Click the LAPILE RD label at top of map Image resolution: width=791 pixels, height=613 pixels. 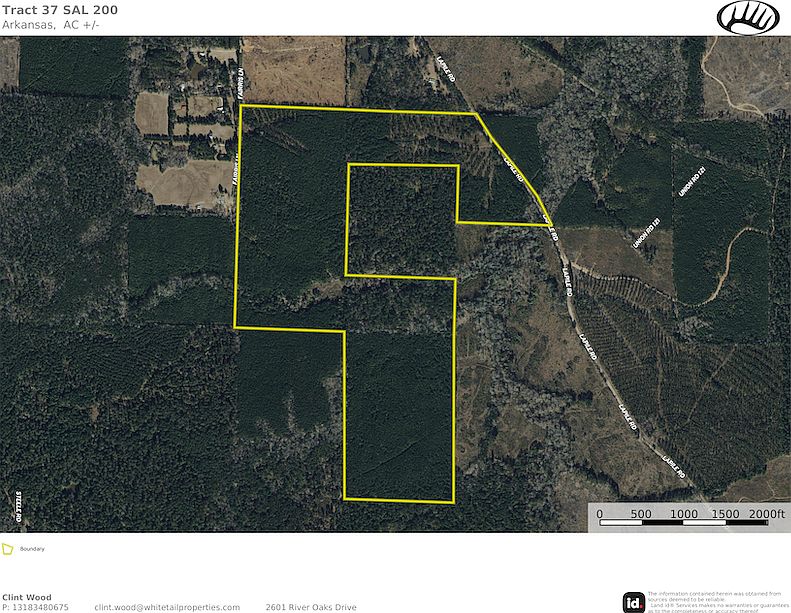pyautogui.click(x=445, y=69)
